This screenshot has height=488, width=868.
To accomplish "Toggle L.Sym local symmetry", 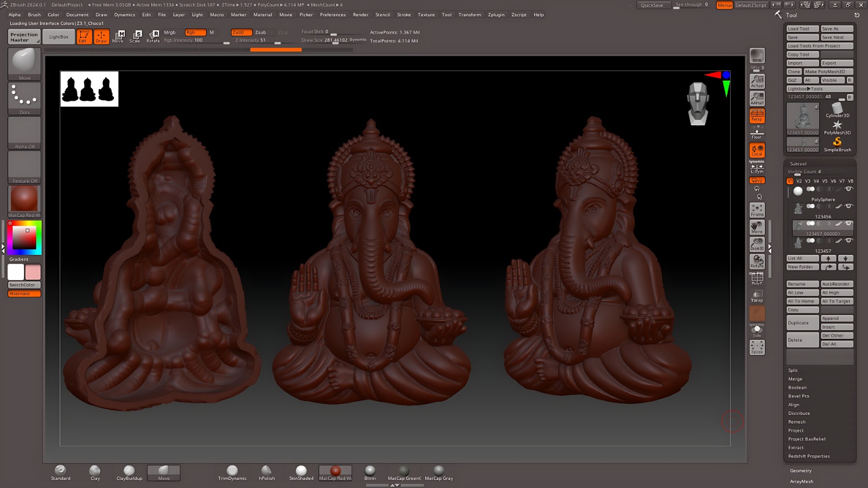I will (x=757, y=168).
